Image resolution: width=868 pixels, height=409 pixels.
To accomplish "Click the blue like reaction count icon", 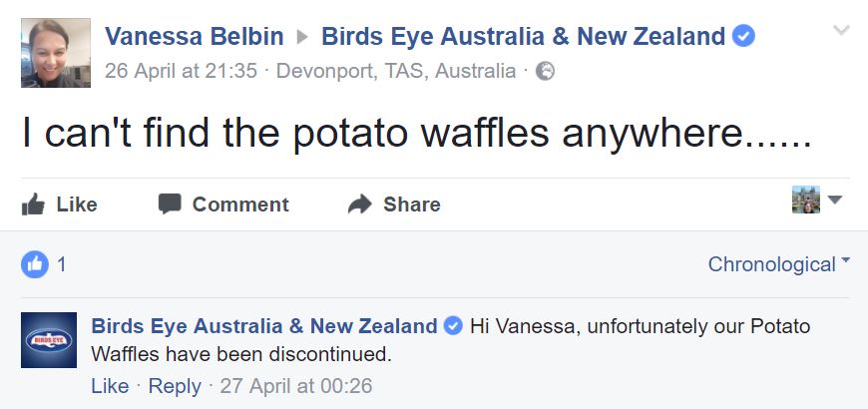I will pyautogui.click(x=35, y=264).
